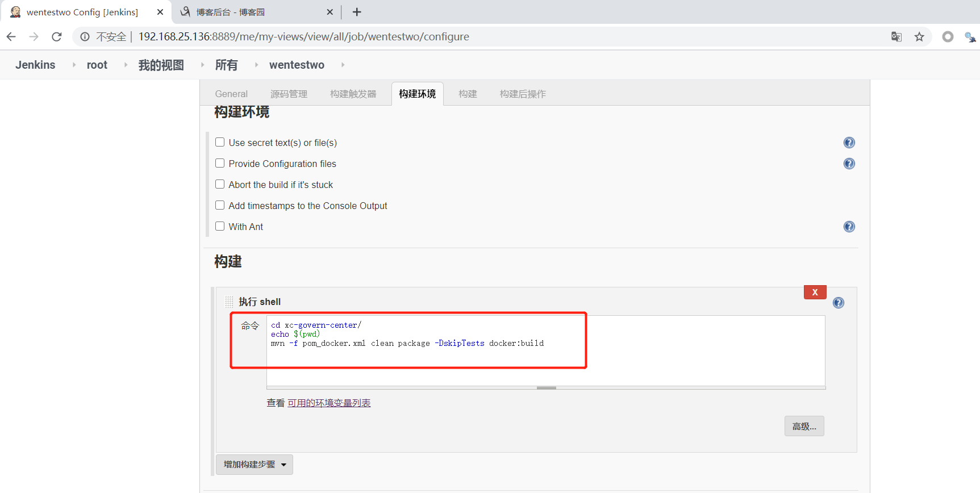Close the 博客后台 browser tab
The image size is (980, 493).
pos(330,12)
